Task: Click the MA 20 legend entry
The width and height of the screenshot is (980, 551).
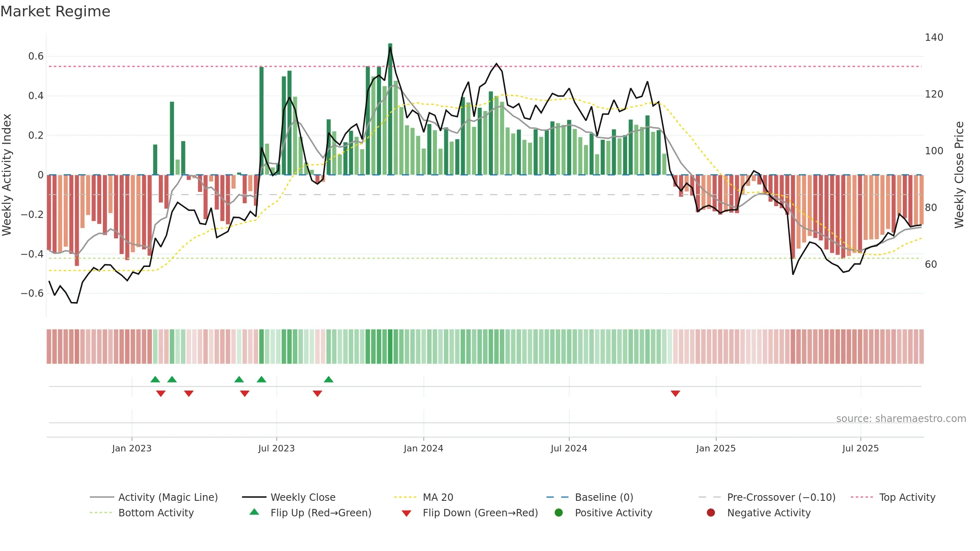Action: click(x=423, y=497)
